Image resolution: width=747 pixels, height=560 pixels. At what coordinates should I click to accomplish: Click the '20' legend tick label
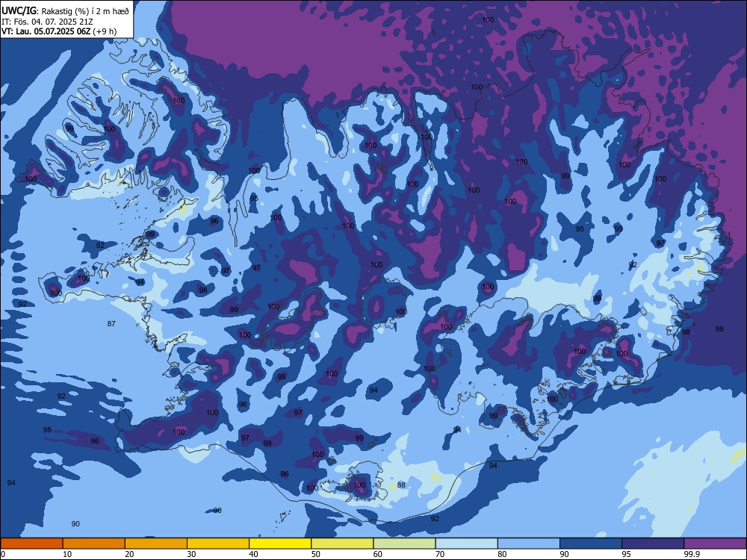129,554
